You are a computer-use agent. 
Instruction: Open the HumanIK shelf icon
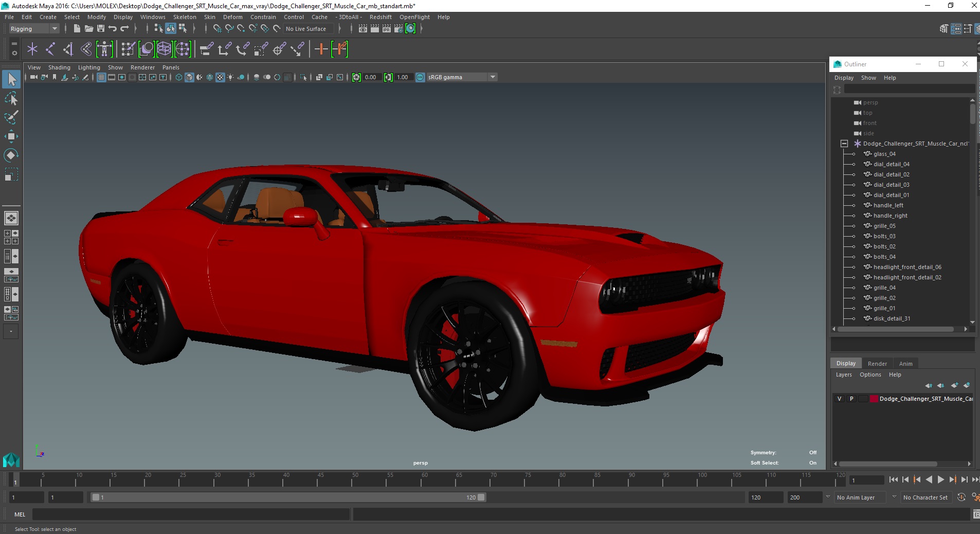point(104,49)
